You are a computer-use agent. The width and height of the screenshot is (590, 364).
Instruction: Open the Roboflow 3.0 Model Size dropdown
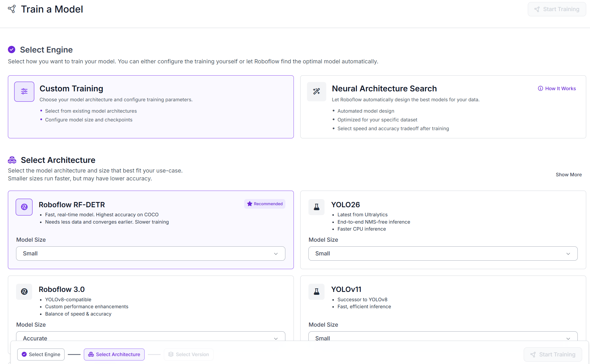coord(151,336)
